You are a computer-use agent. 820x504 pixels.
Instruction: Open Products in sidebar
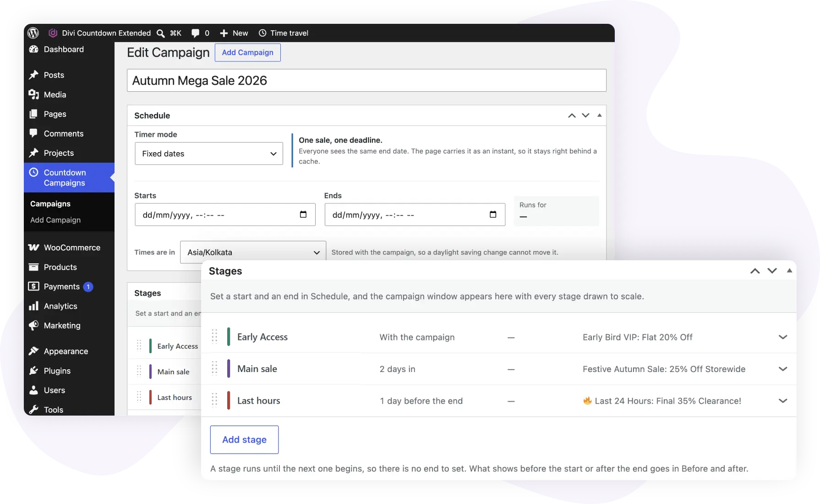click(x=69, y=267)
